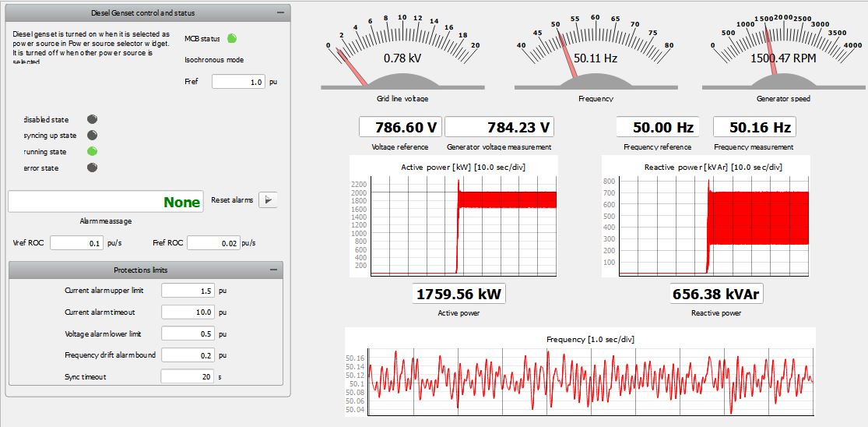Viewport: 868px width, 427px height.
Task: Edit the Current alarm upper limit field
Action: click(x=188, y=291)
